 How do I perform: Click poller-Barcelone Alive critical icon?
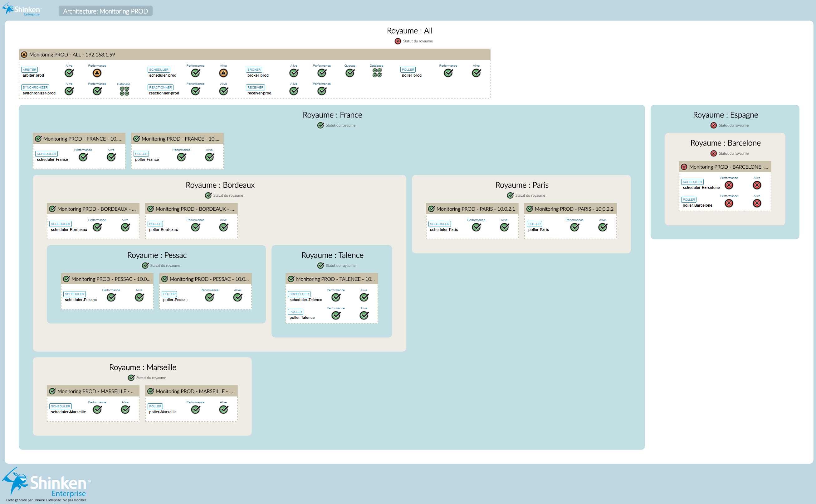757,203
